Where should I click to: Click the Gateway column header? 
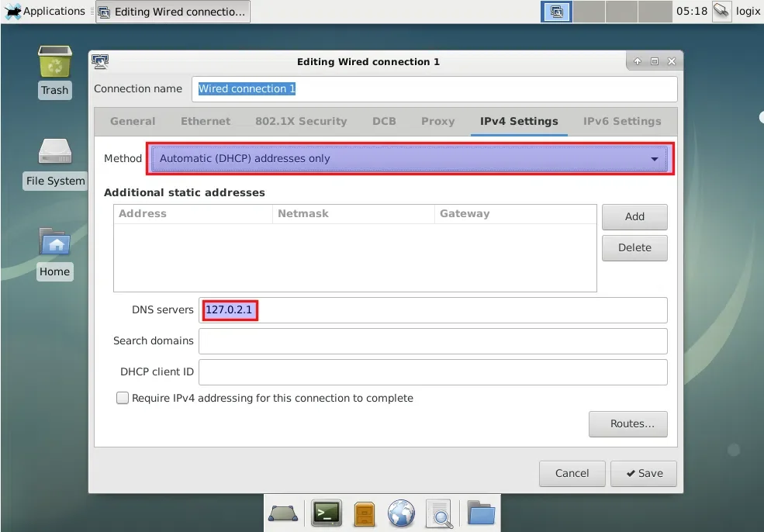click(516, 214)
